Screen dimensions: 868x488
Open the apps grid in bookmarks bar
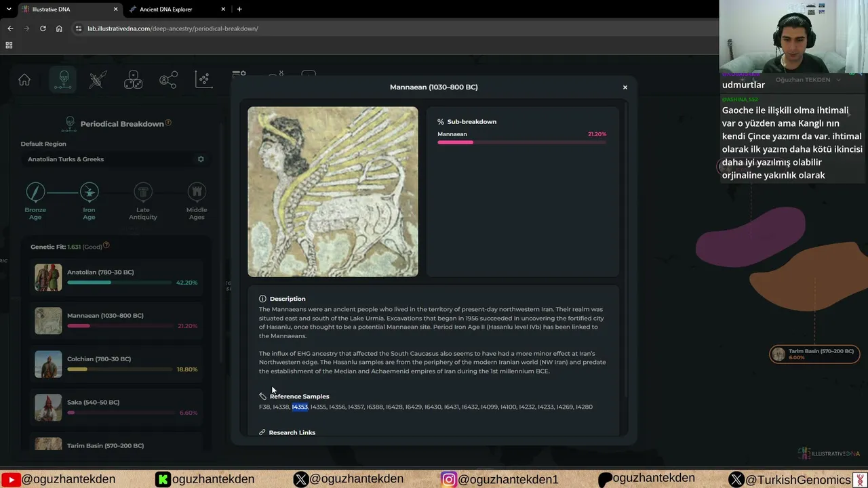click(x=9, y=45)
